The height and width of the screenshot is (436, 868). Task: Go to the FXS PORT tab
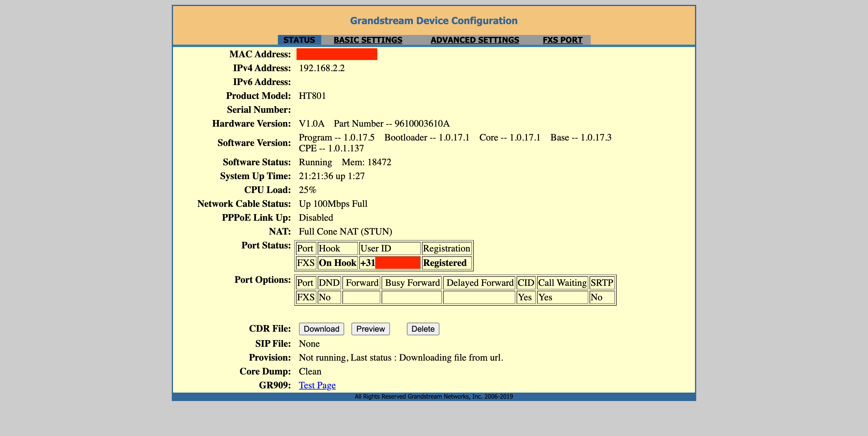point(562,40)
